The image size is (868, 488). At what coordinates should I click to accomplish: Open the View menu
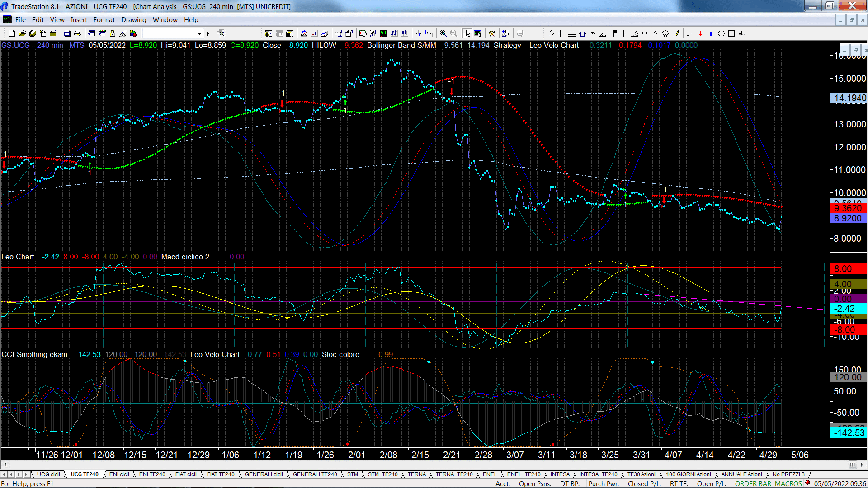click(x=57, y=20)
